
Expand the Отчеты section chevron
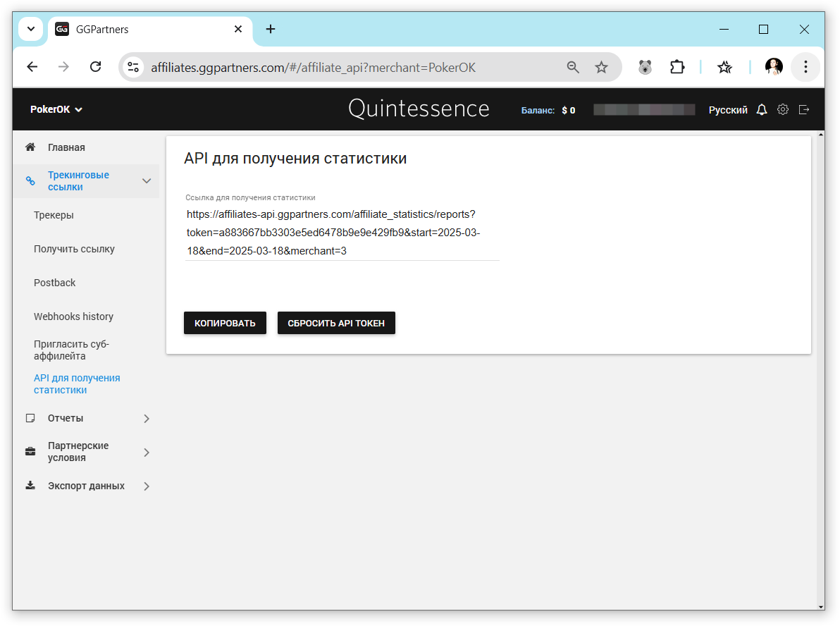(x=147, y=419)
